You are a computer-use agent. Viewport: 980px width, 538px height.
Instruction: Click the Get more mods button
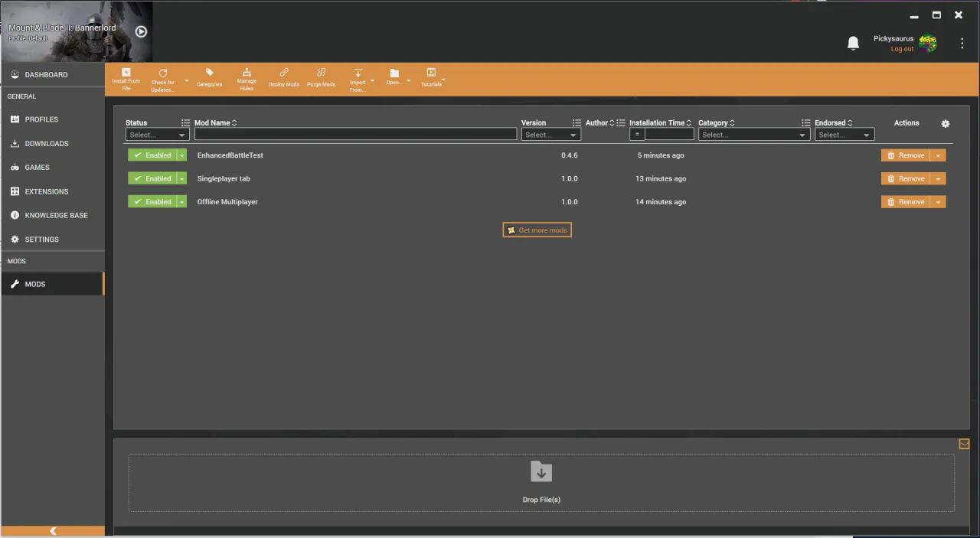[x=536, y=230]
